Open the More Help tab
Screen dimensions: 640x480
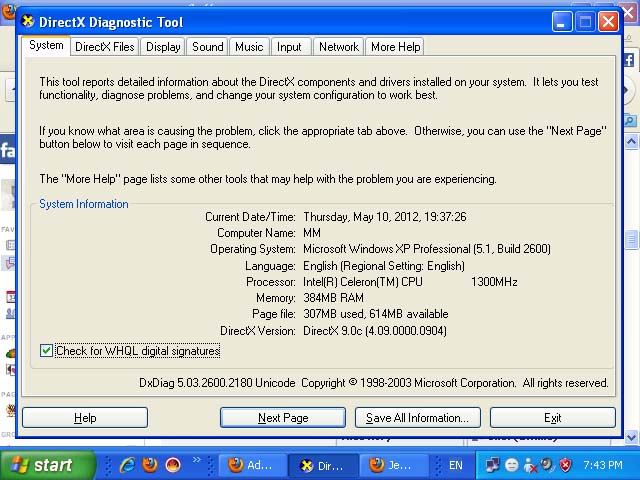[395, 47]
